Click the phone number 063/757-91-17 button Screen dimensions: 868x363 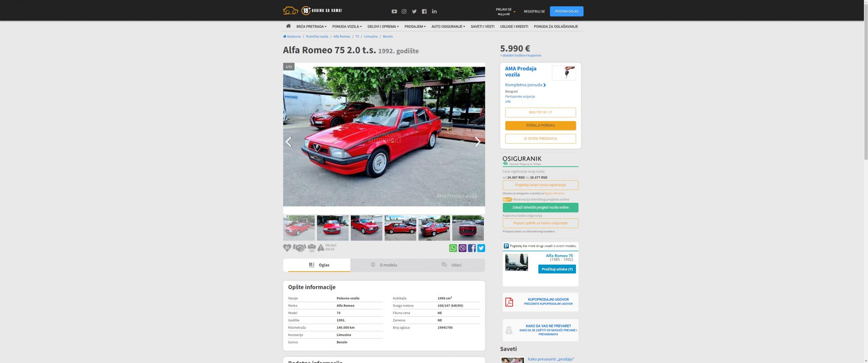(x=540, y=112)
